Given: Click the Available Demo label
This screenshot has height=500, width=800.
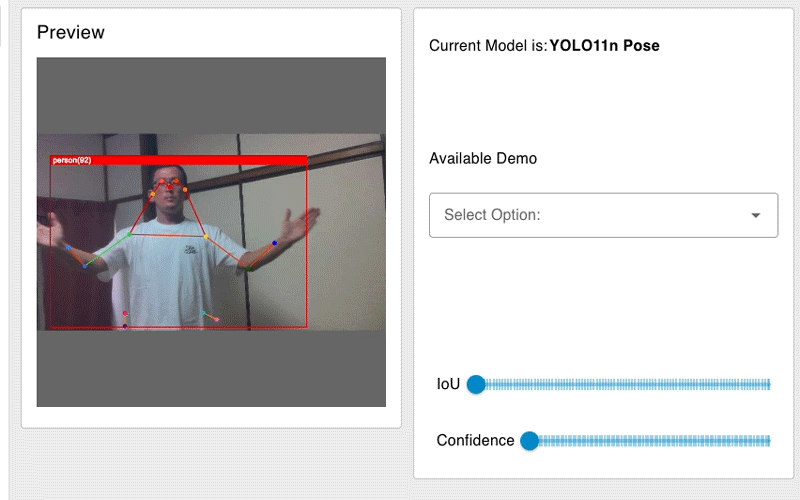Looking at the screenshot, I should [483, 158].
